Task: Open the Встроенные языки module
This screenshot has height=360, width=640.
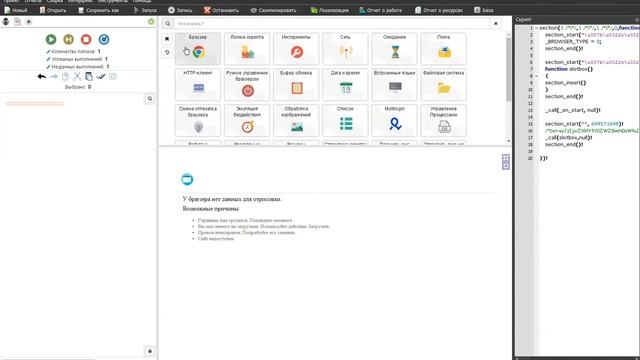Action: pos(394,84)
